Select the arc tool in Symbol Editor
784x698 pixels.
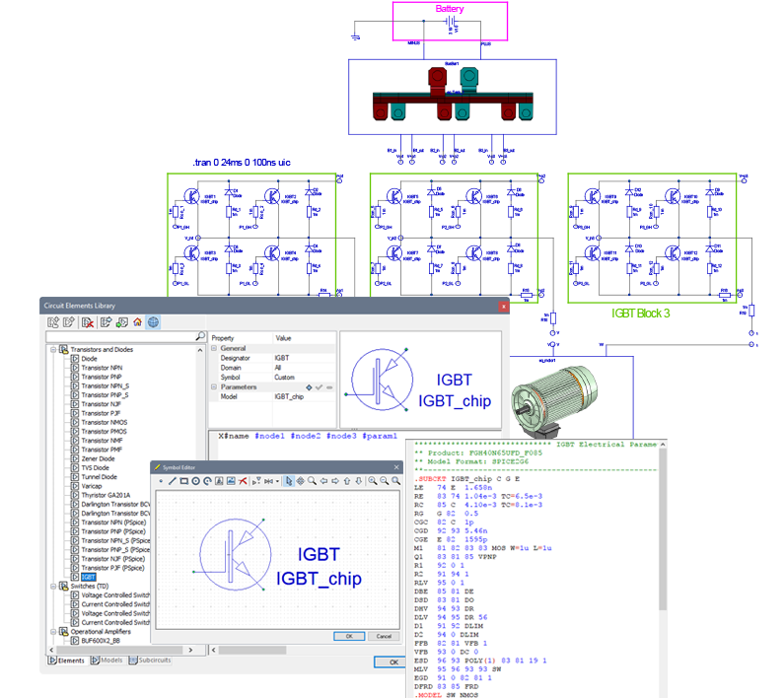coord(207,481)
